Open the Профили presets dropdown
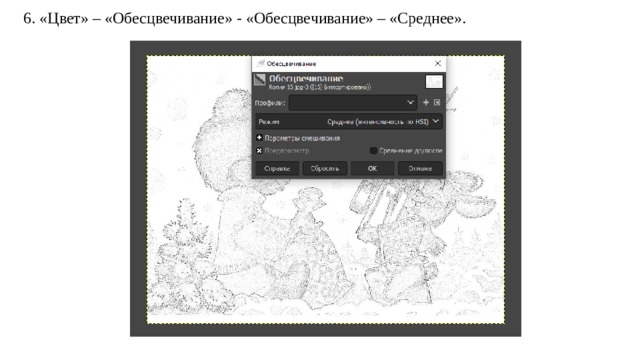This screenshot has height=360, width=640. click(353, 102)
